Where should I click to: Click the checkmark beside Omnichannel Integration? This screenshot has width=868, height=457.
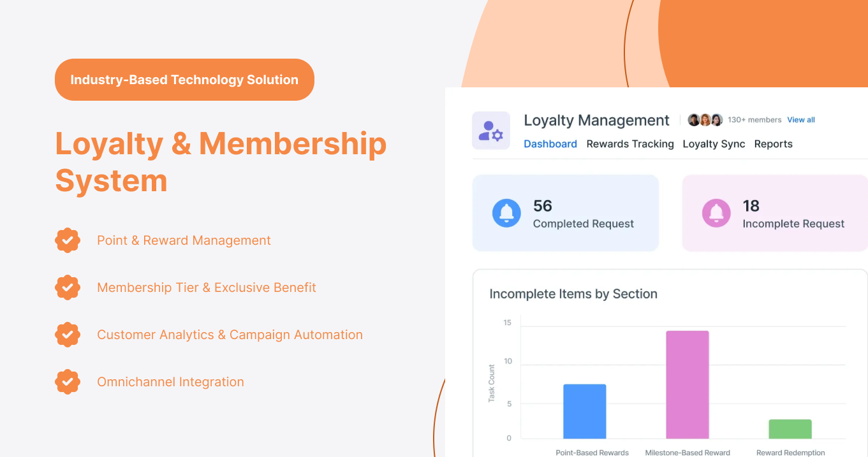[x=68, y=382]
